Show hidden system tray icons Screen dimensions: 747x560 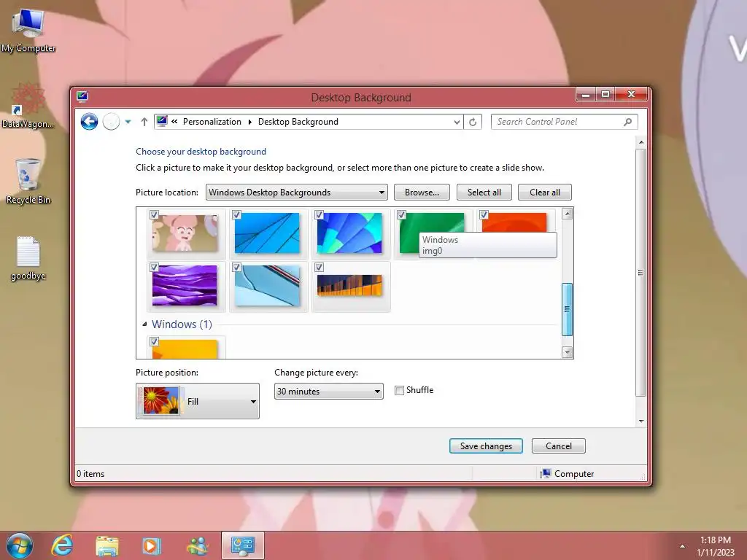point(682,546)
